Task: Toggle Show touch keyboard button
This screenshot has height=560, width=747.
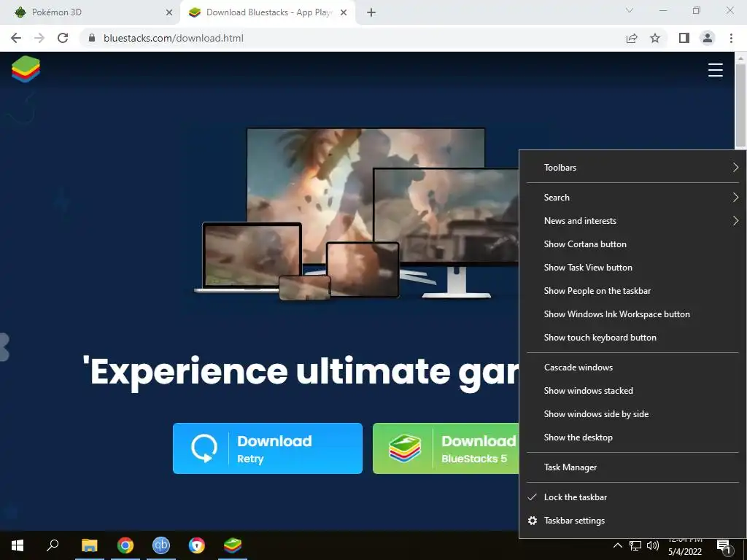Action: tap(632, 338)
